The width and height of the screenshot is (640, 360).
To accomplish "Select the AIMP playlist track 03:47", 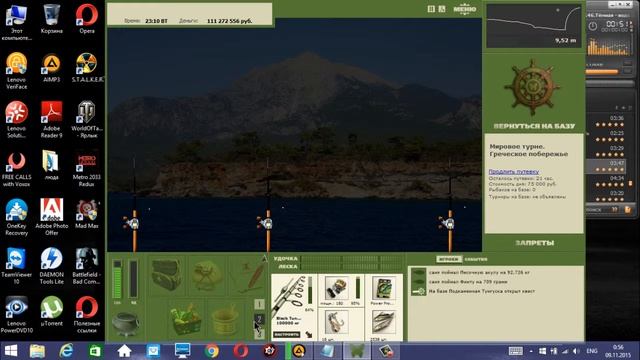I will click(x=607, y=166).
